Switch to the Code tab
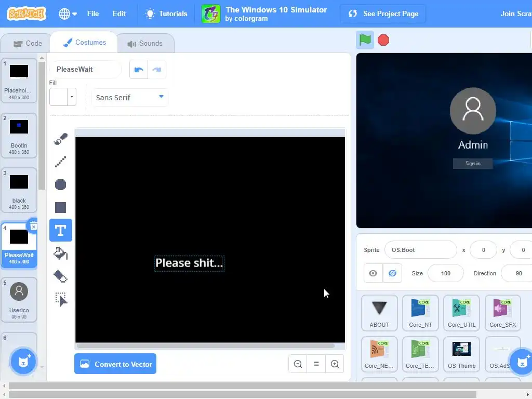532x399 pixels. coord(27,44)
